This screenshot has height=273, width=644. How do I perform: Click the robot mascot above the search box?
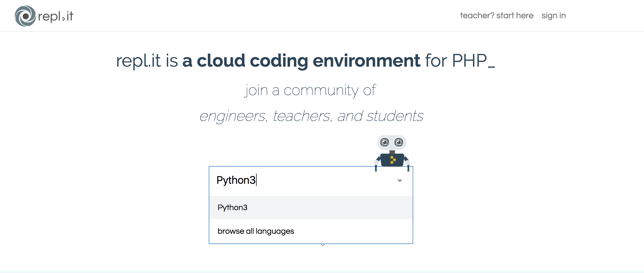[x=392, y=153]
